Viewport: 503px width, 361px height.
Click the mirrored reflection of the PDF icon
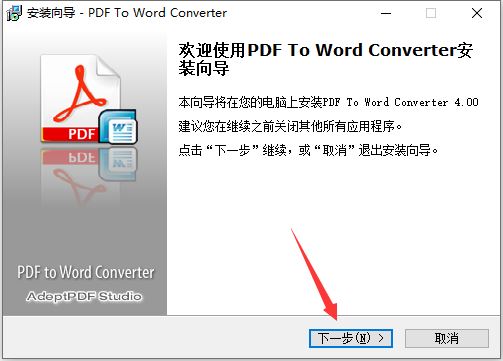coord(88,176)
